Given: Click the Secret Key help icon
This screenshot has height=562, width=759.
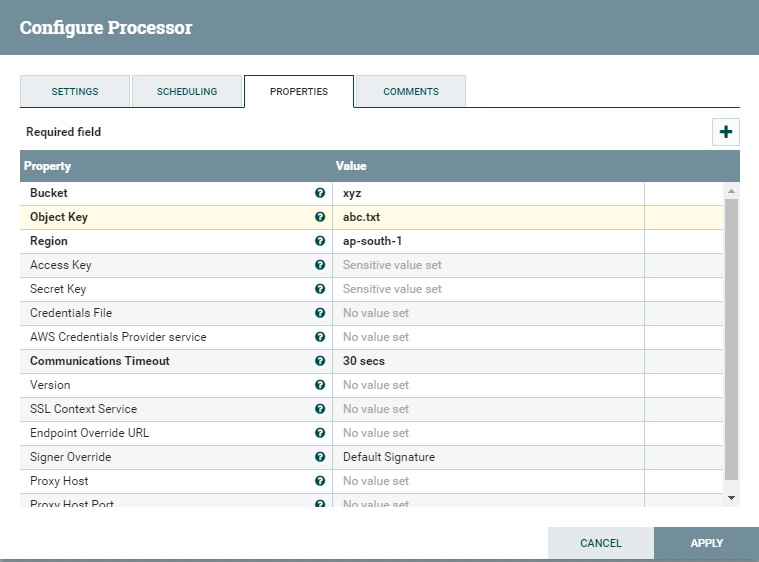Looking at the screenshot, I should click(320, 289).
